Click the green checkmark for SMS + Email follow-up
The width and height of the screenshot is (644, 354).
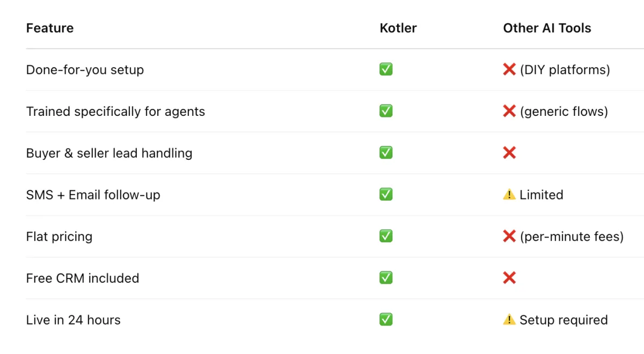point(386,194)
